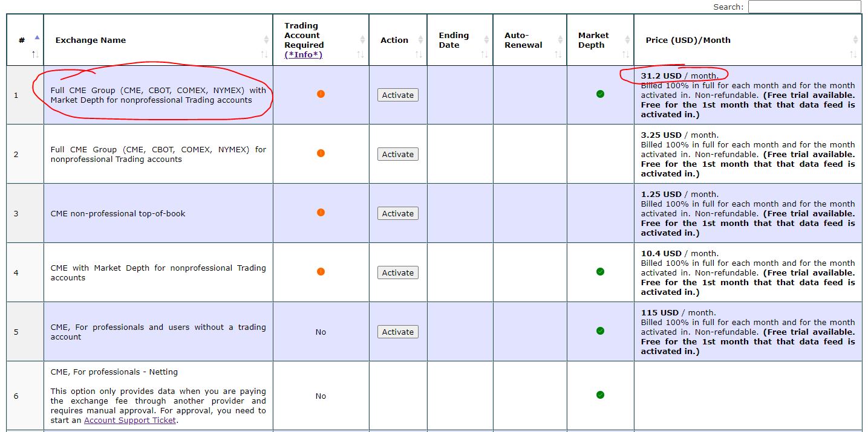868x432 pixels.
Task: Click the 1.25 USD price text
Action: coord(661,194)
